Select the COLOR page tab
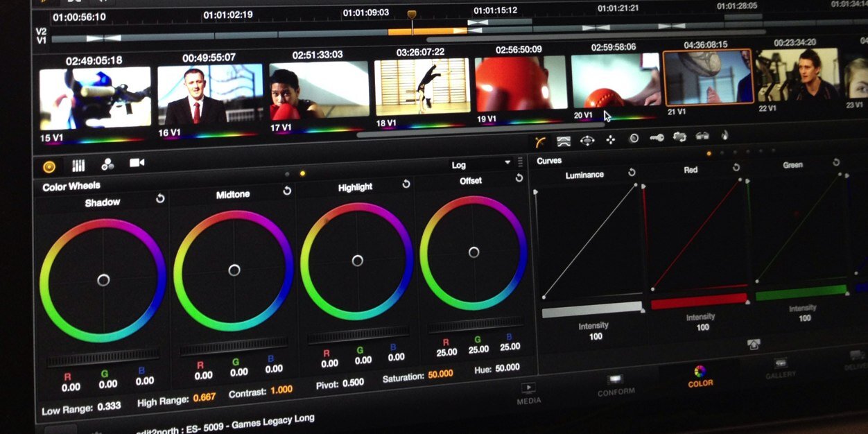Viewport: 868px width, 434px height. coord(700,376)
